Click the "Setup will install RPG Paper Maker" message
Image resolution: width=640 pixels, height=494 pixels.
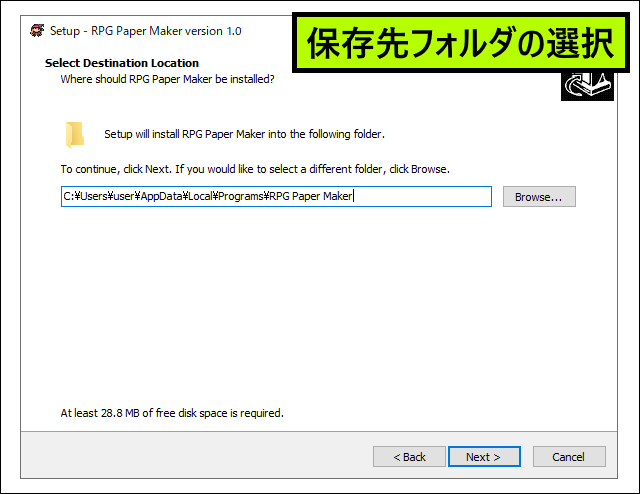point(244,134)
